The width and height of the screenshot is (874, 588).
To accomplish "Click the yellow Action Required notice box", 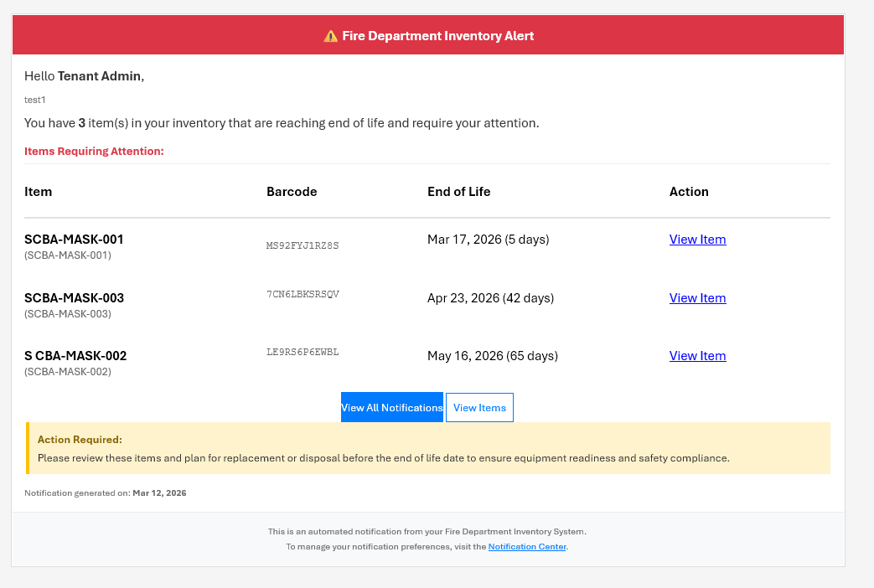I will [x=428, y=448].
